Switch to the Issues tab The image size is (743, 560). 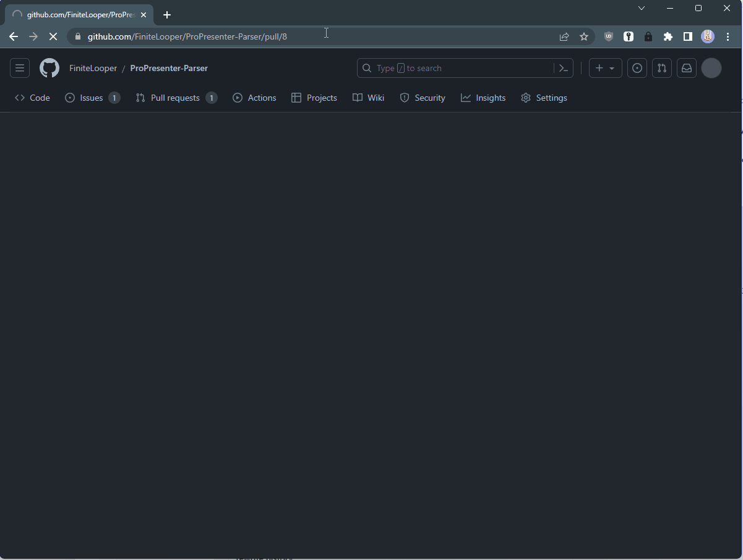(x=93, y=98)
